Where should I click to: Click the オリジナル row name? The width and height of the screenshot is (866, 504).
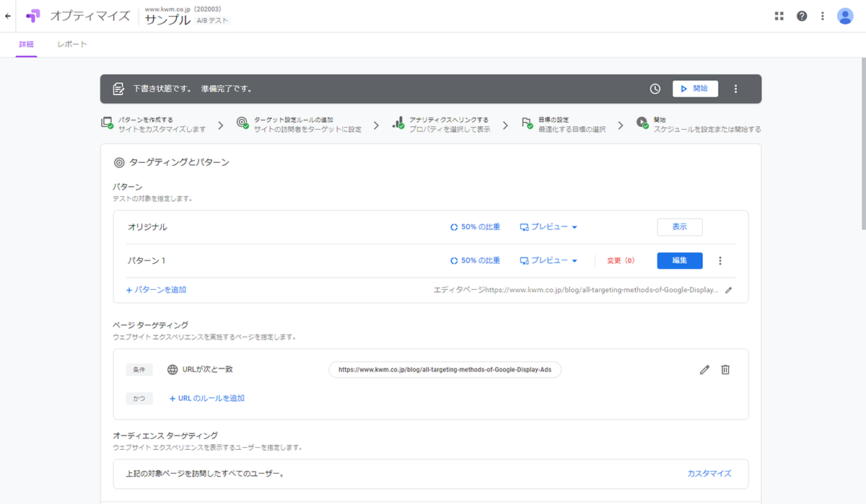(147, 227)
